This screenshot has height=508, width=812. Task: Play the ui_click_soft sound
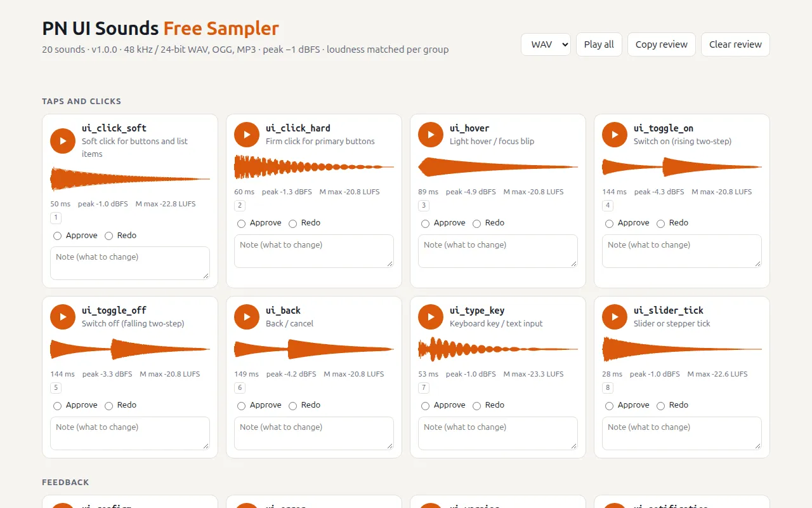63,141
